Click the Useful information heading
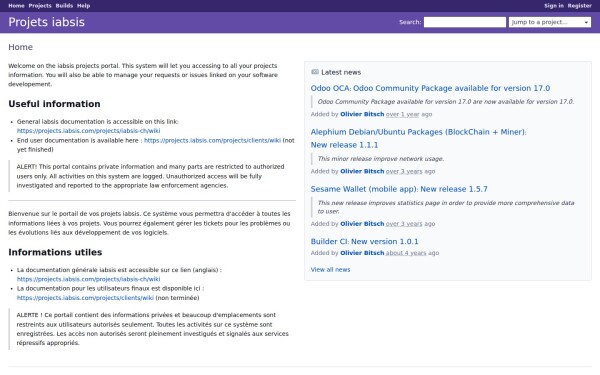This screenshot has height=375, width=600. 54,104
